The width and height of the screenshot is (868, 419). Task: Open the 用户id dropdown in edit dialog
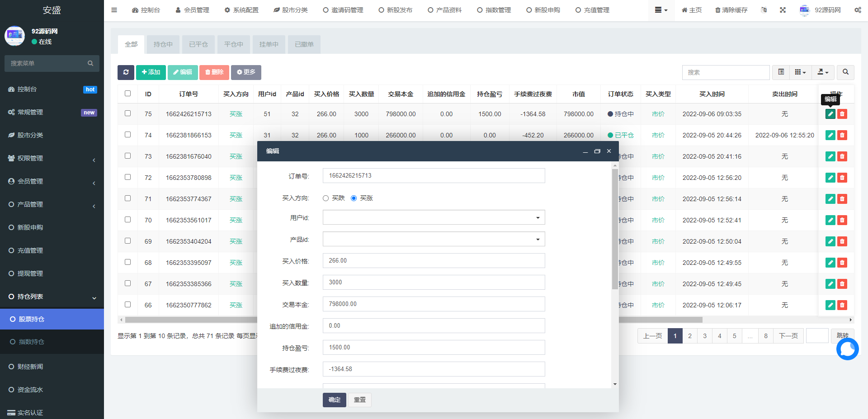point(434,217)
